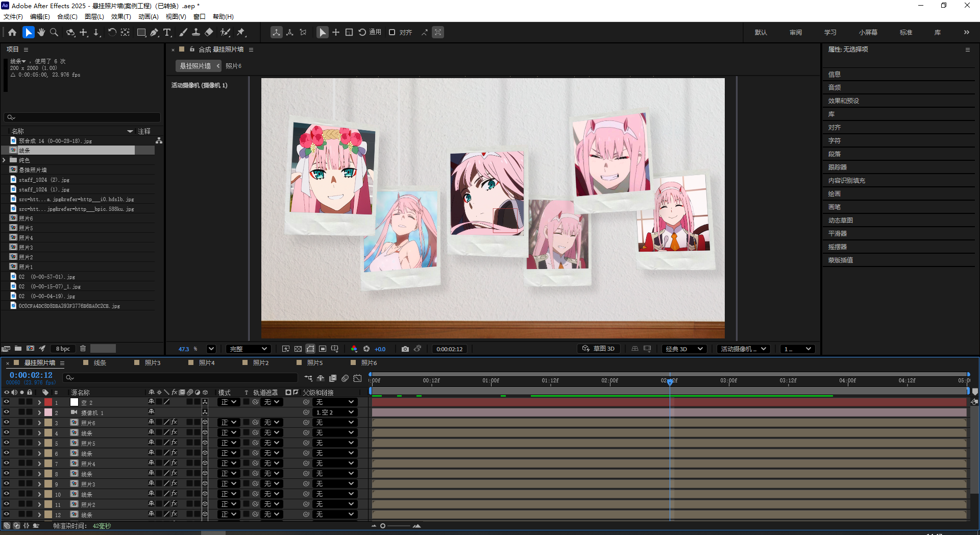Switch to the 照片3 timeline tab
Viewport: 980px width, 535px height.
click(152, 362)
